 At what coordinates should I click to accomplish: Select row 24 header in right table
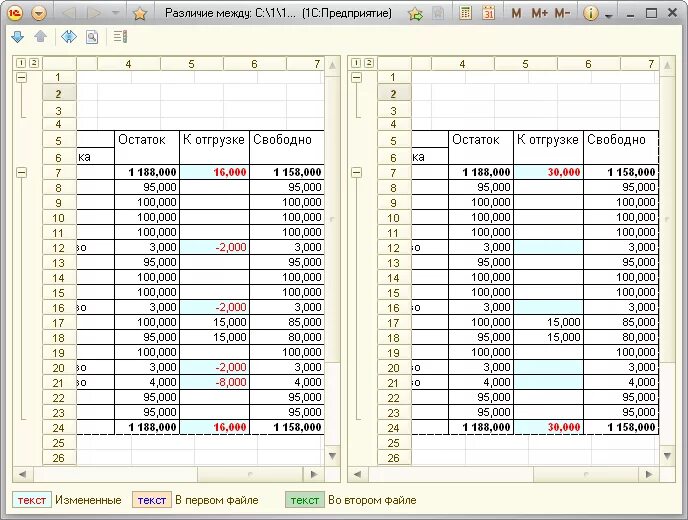click(394, 427)
